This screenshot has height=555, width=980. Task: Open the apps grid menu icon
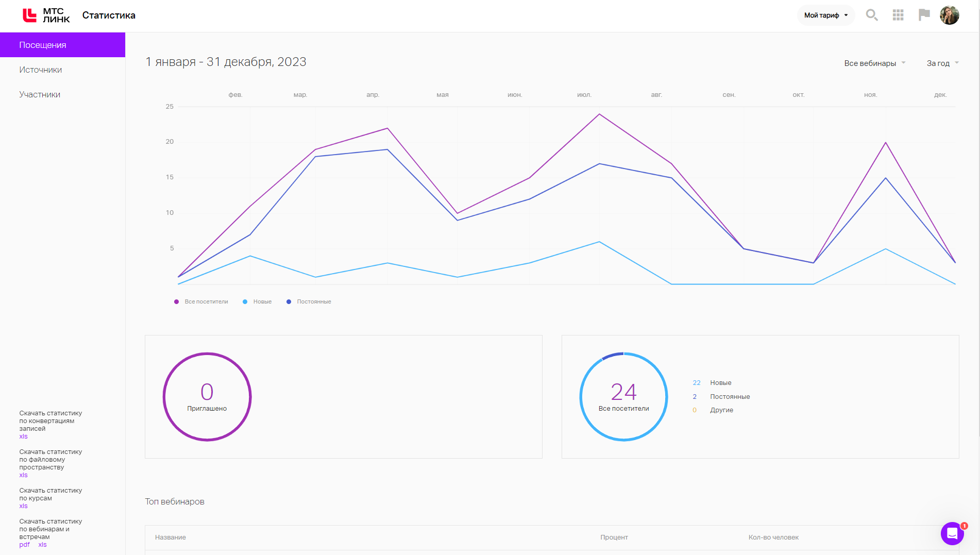coord(898,15)
